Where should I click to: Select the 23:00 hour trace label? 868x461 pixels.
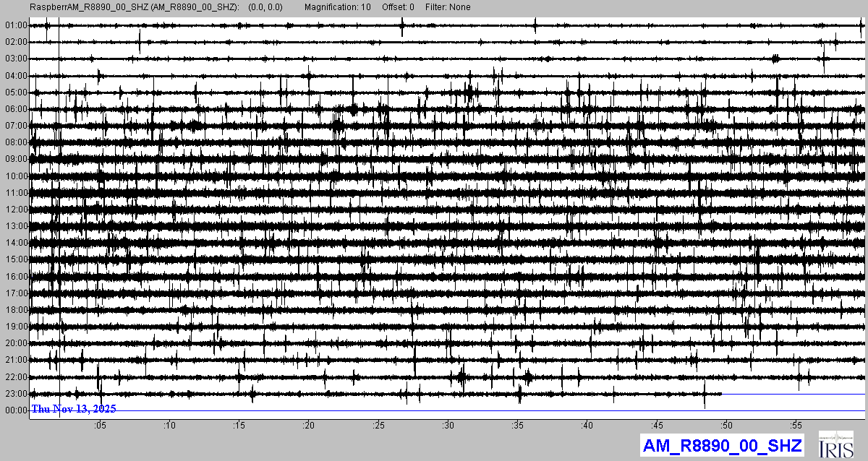click(15, 394)
